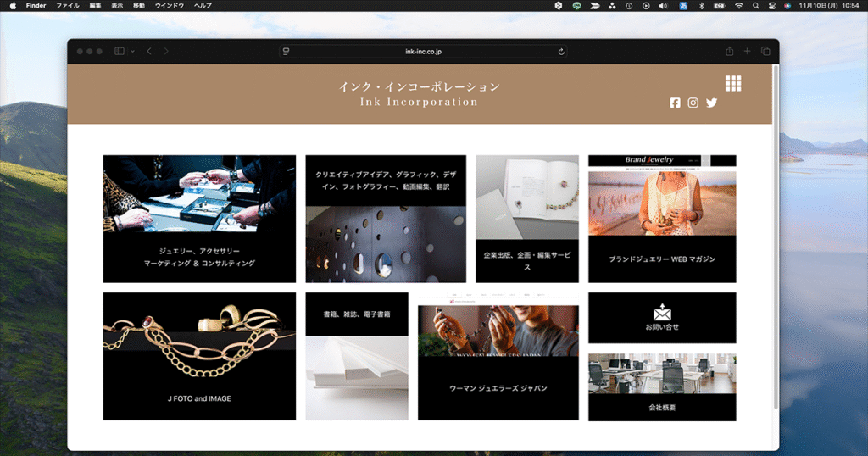Expand the sidebar dropdown chevron
Image resolution: width=868 pixels, height=456 pixels.
pos(132,51)
